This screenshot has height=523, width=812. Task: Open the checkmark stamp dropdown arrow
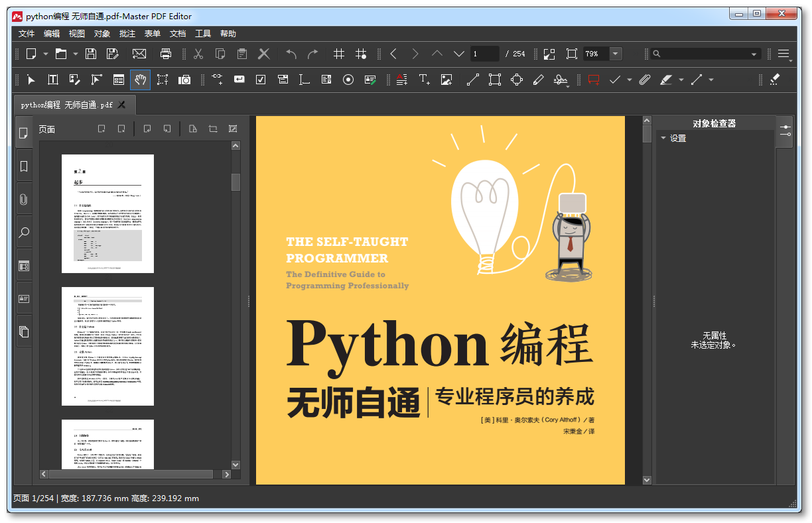point(630,80)
